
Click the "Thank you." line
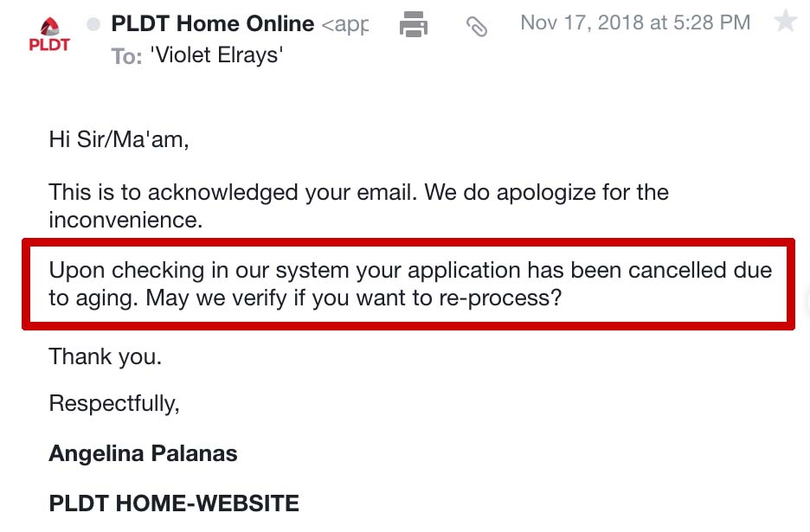(105, 356)
